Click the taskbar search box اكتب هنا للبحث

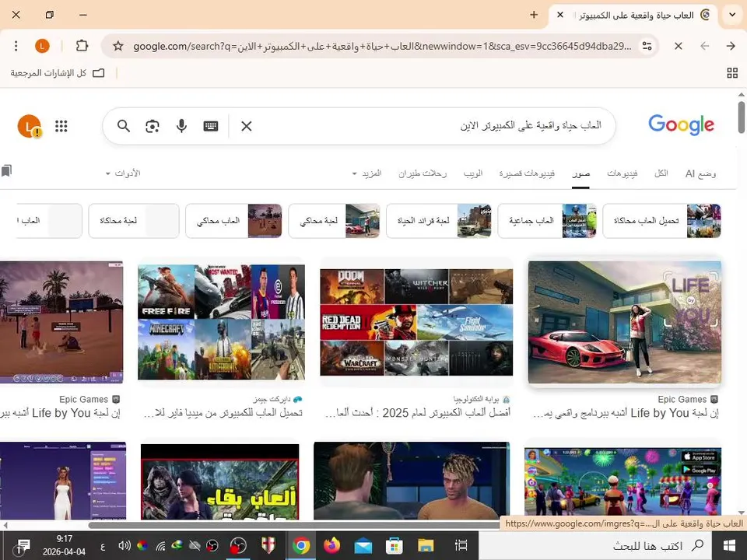(x=595, y=546)
